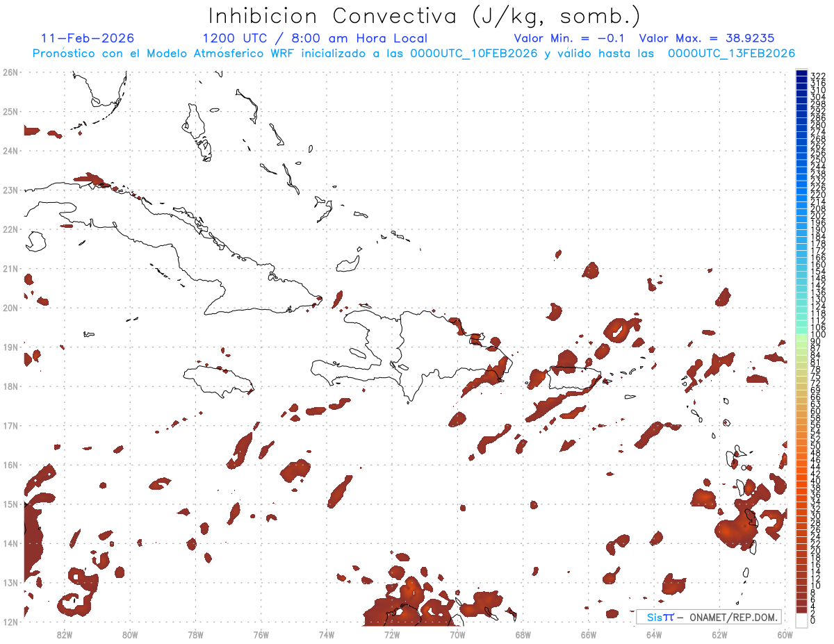Click the '202' colorbar value label
The width and height of the screenshot is (834, 644).
pos(817,215)
